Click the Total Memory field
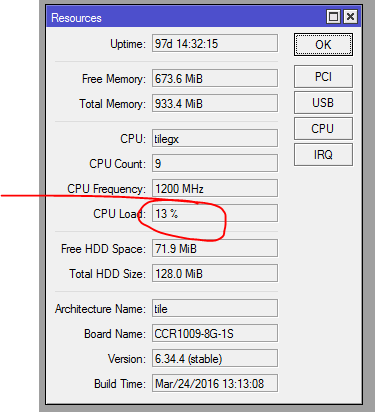The width and height of the screenshot is (375, 412). (x=215, y=103)
